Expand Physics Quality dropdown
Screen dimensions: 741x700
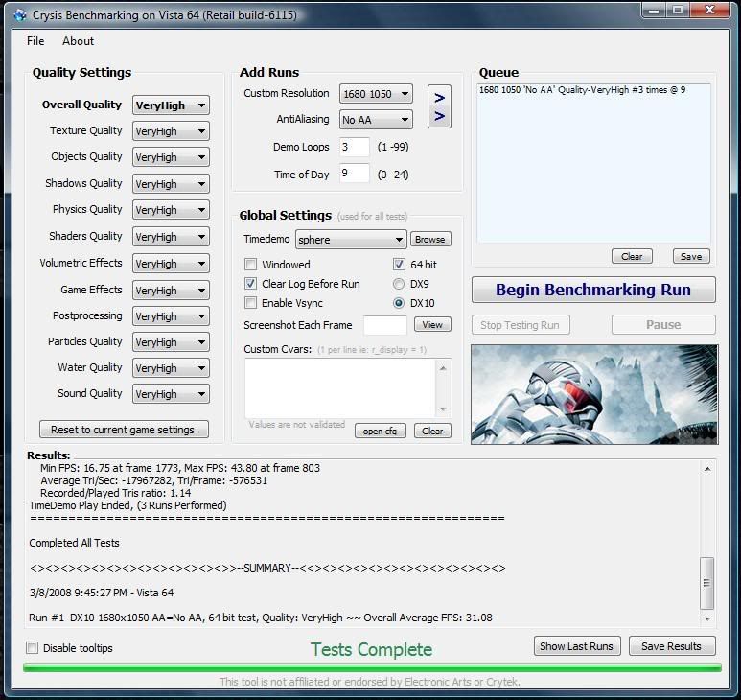pos(171,210)
